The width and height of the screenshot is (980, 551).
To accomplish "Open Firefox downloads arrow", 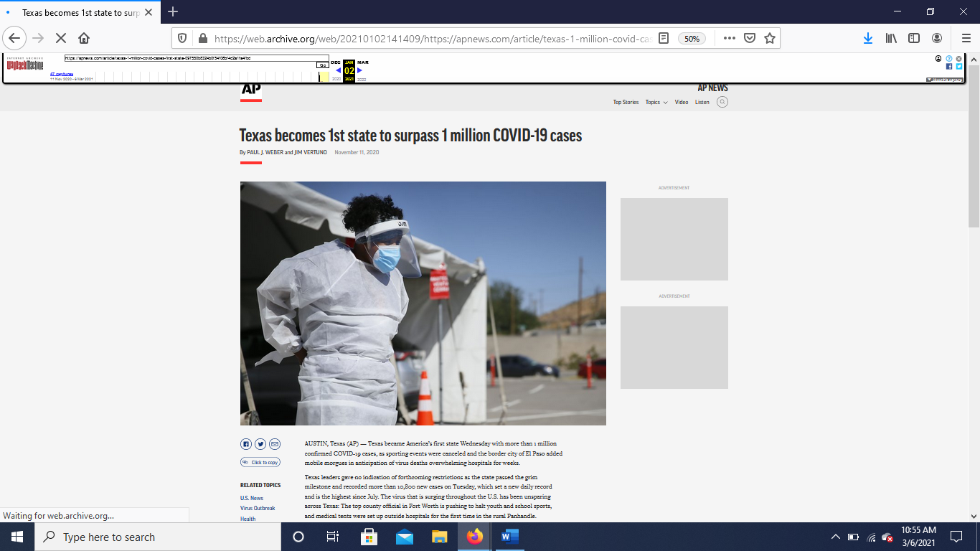I will point(867,38).
